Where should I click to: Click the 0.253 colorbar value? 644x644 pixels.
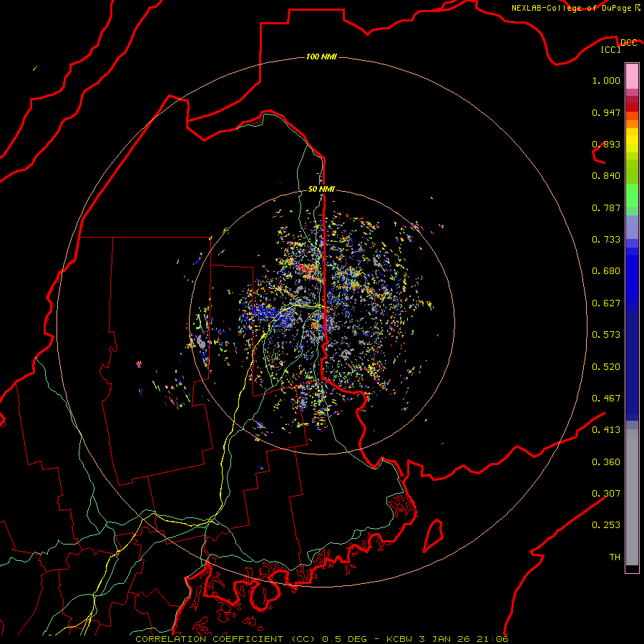(x=606, y=525)
